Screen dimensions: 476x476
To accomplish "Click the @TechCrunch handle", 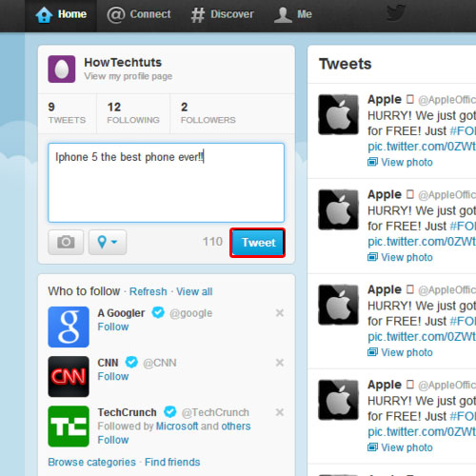I will [x=215, y=412].
